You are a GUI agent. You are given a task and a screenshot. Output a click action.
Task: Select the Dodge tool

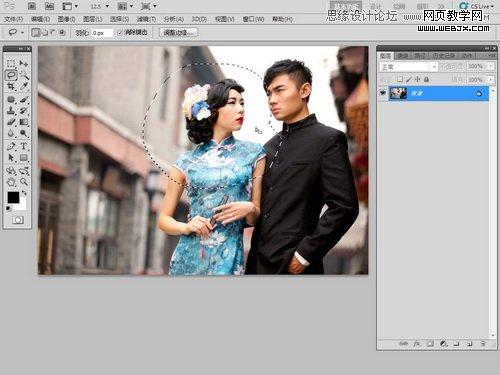24,133
